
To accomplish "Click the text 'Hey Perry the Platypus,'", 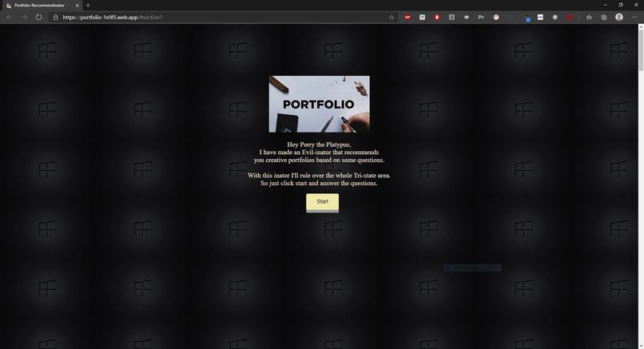I will (x=319, y=145).
